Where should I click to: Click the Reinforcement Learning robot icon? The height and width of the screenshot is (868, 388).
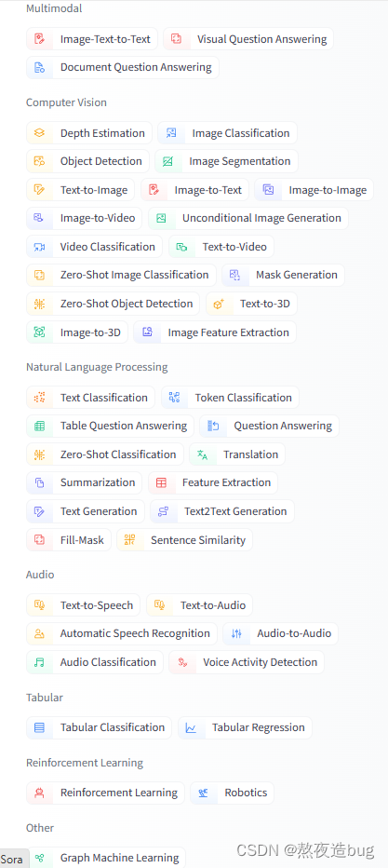coord(39,793)
